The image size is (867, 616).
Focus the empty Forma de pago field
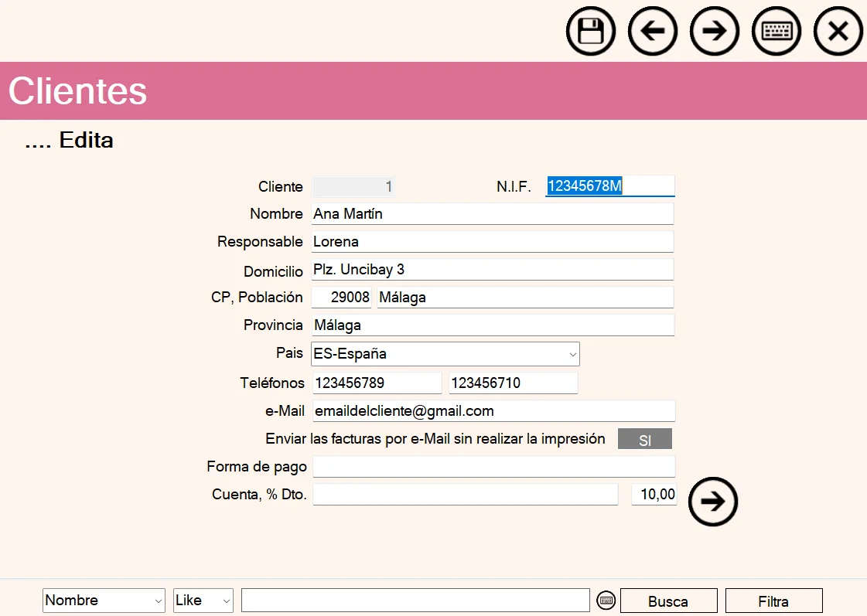(x=493, y=467)
